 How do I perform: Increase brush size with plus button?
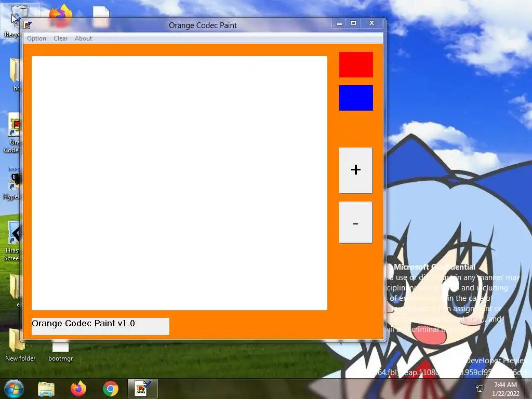point(355,170)
